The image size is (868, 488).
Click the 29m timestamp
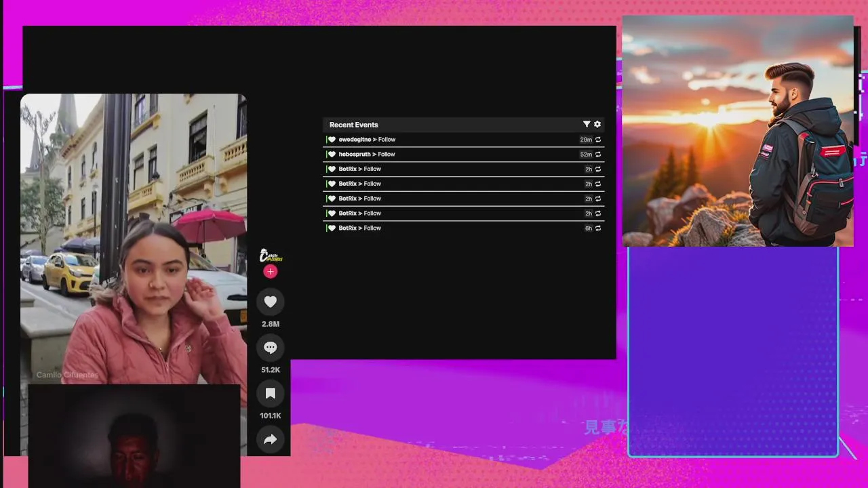(586, 140)
